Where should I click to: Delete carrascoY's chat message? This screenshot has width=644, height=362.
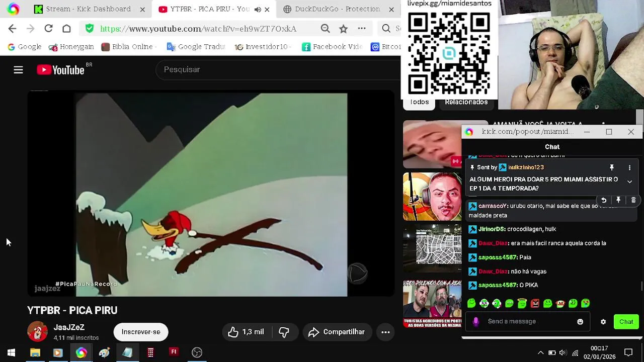633,200
